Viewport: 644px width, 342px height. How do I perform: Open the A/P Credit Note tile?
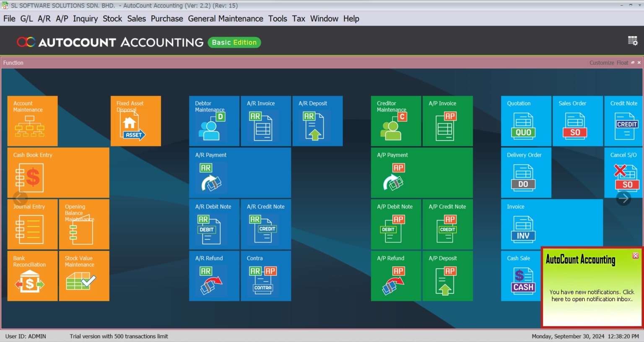[x=447, y=224]
